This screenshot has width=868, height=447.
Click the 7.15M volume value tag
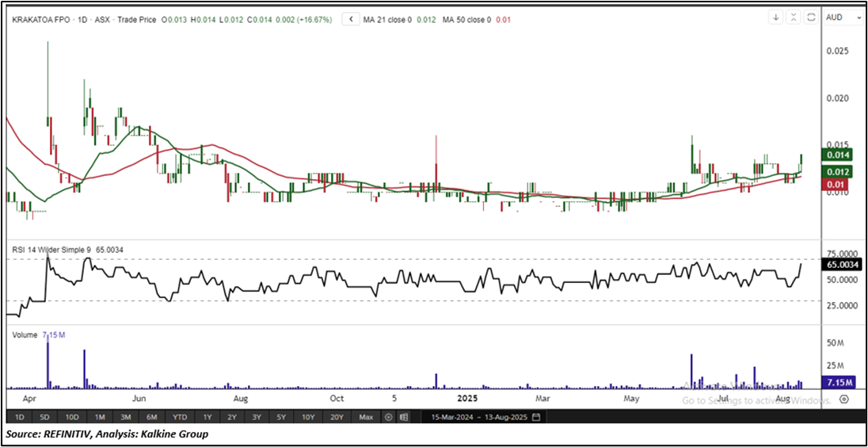[x=839, y=383]
